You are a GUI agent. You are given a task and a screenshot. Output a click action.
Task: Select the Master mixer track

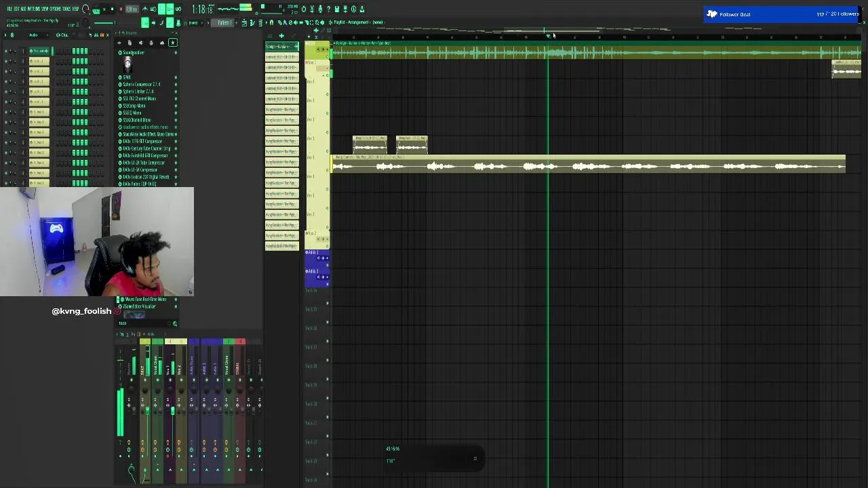130,368
